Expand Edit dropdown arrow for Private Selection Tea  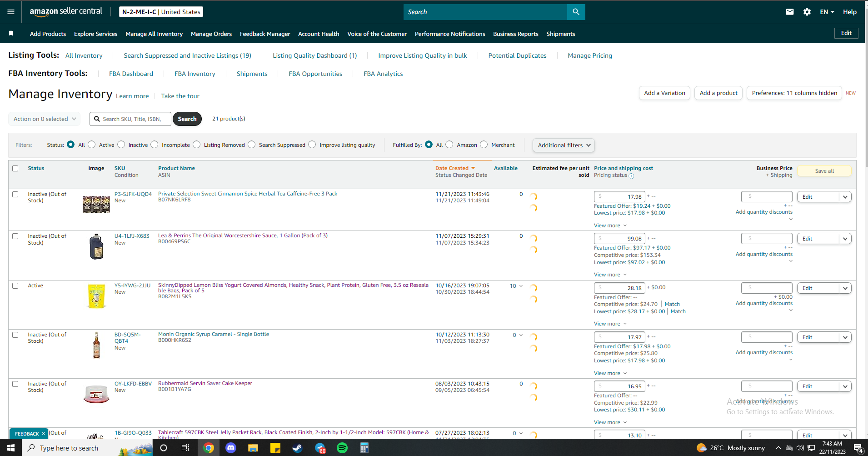click(845, 197)
